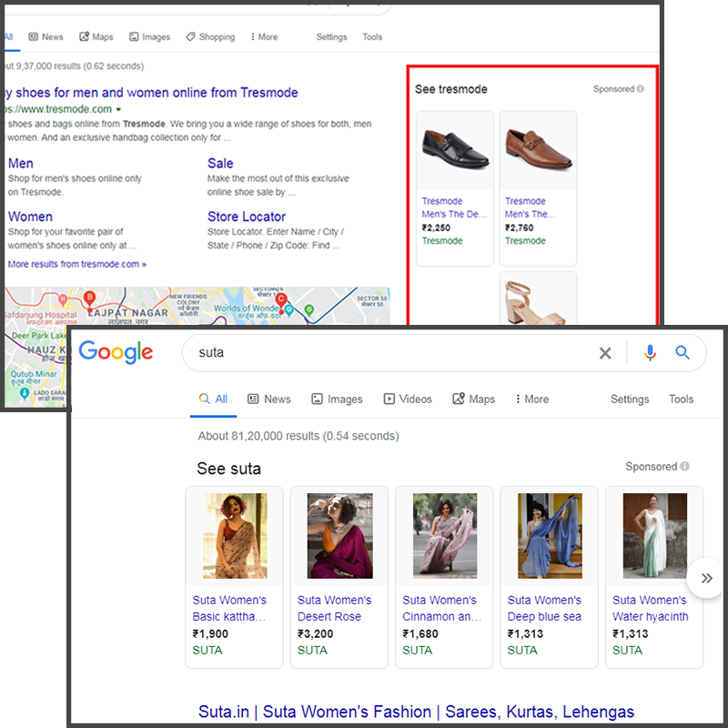Click the green pin near Worlds of Wonder
The width and height of the screenshot is (728, 728).
(309, 309)
